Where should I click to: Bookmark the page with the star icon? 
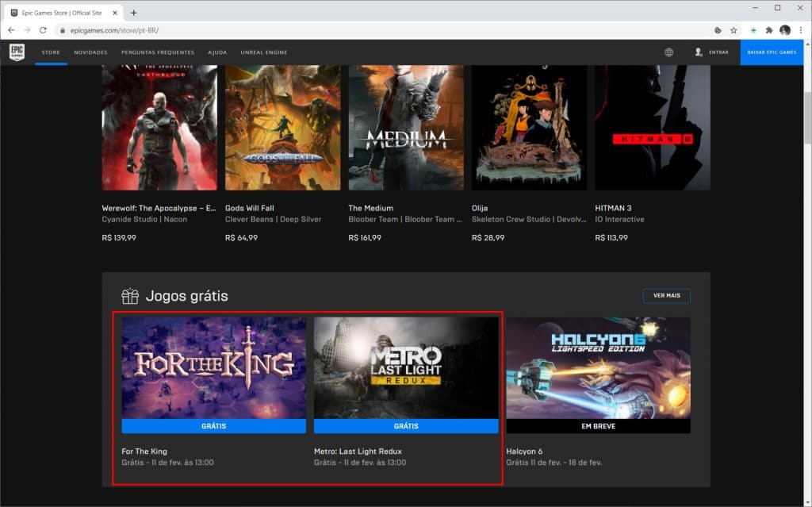click(733, 31)
